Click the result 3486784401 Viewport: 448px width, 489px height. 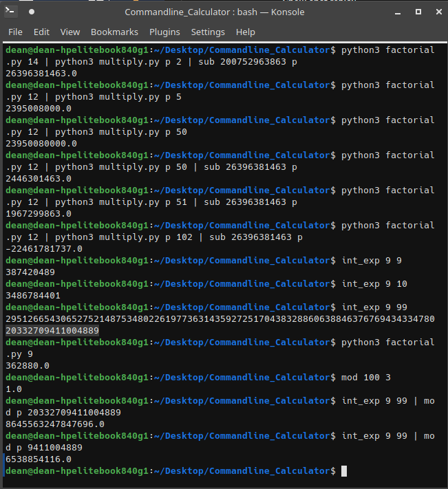tap(33, 296)
